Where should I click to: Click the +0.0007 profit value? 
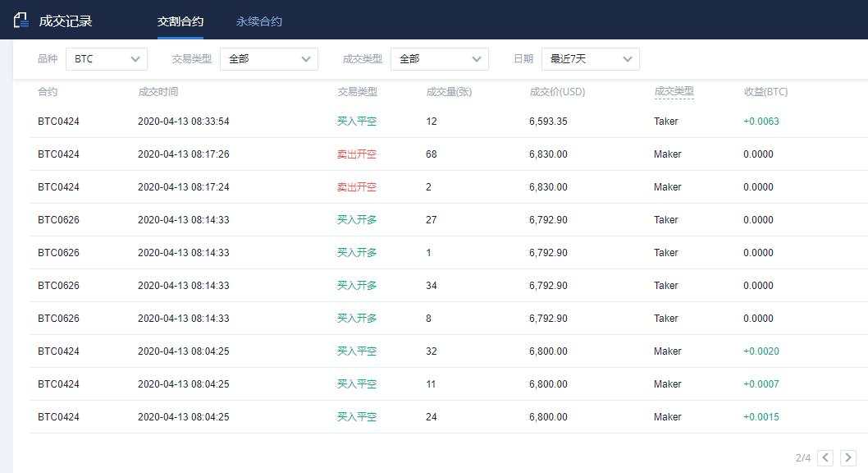coord(761,383)
